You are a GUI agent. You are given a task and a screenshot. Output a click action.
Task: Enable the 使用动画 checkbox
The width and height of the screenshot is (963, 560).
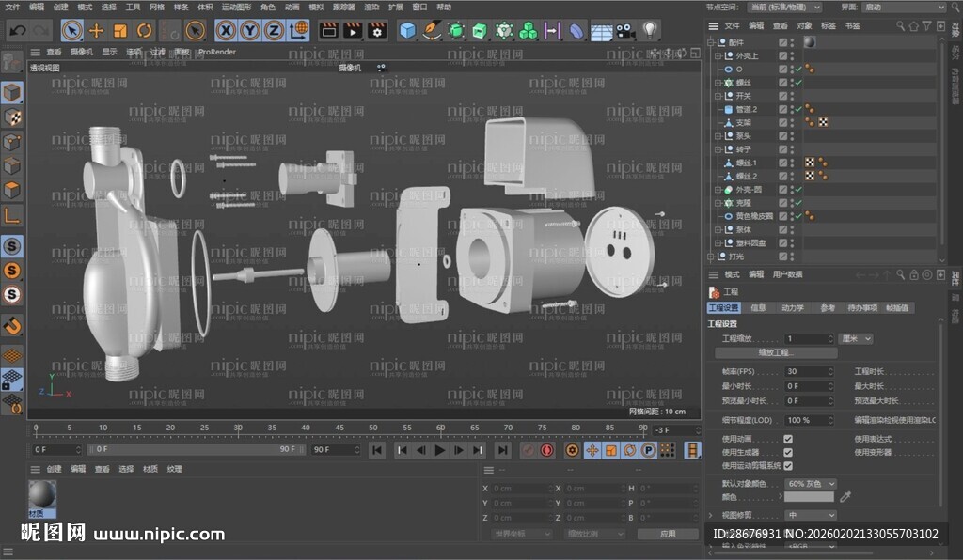pos(788,438)
